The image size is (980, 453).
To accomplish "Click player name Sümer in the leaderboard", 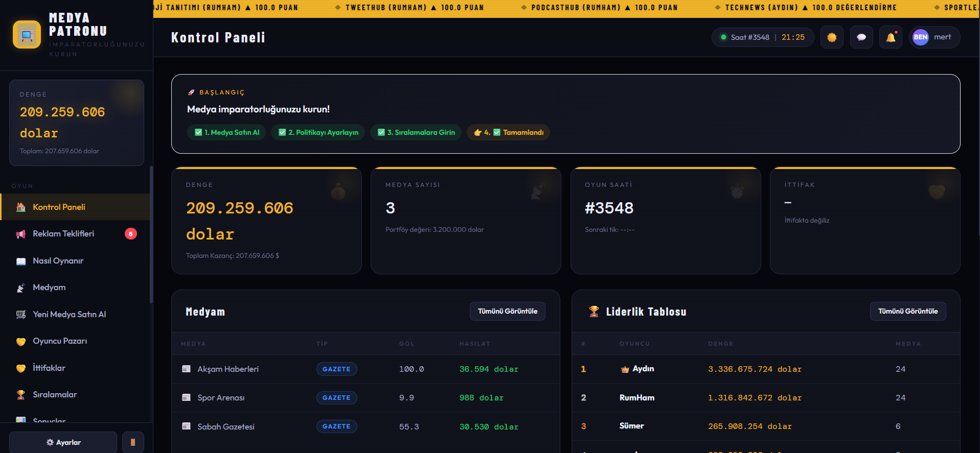I will coord(632,426).
